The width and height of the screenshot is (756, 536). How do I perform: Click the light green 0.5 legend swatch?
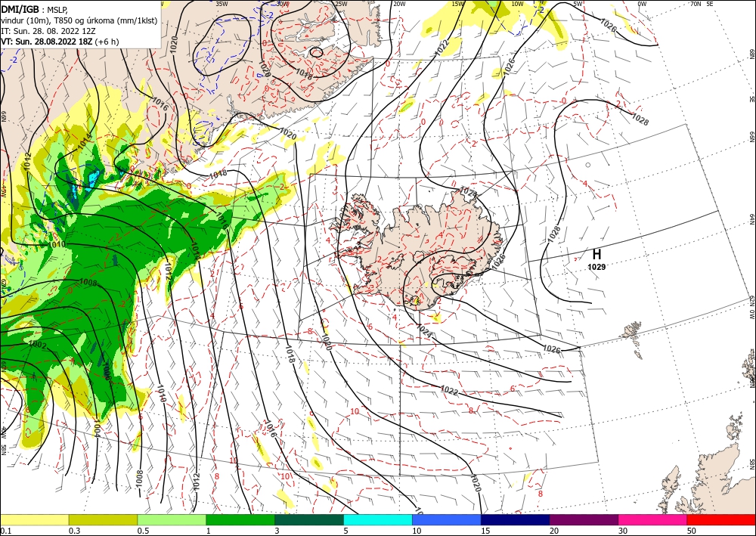tap(172, 520)
